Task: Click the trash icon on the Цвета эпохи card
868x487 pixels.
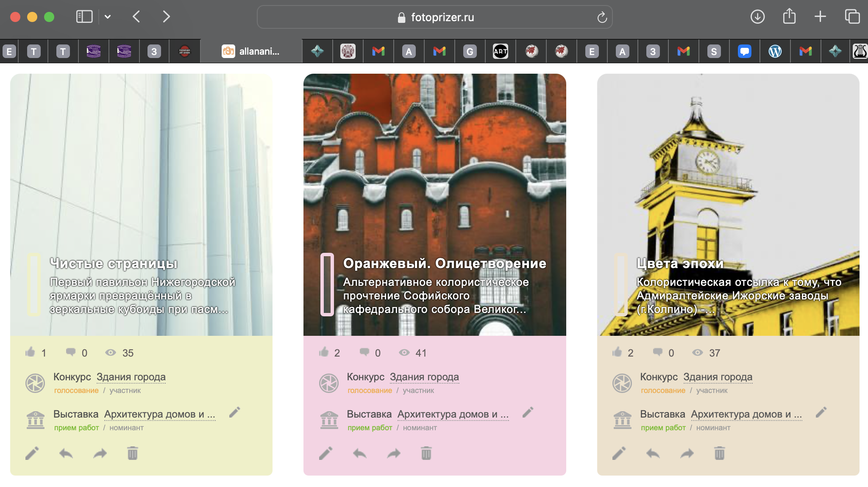Action: click(719, 453)
